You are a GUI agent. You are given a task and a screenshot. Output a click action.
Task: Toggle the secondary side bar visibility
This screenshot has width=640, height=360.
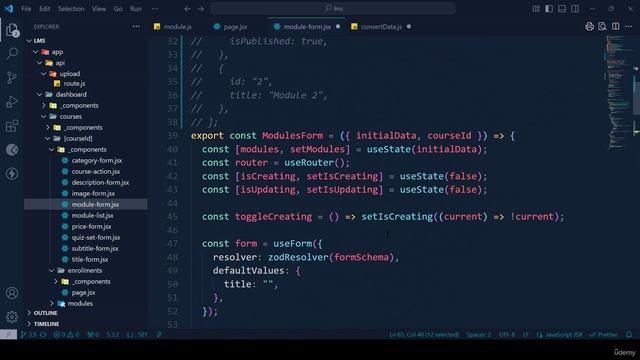[575, 9]
